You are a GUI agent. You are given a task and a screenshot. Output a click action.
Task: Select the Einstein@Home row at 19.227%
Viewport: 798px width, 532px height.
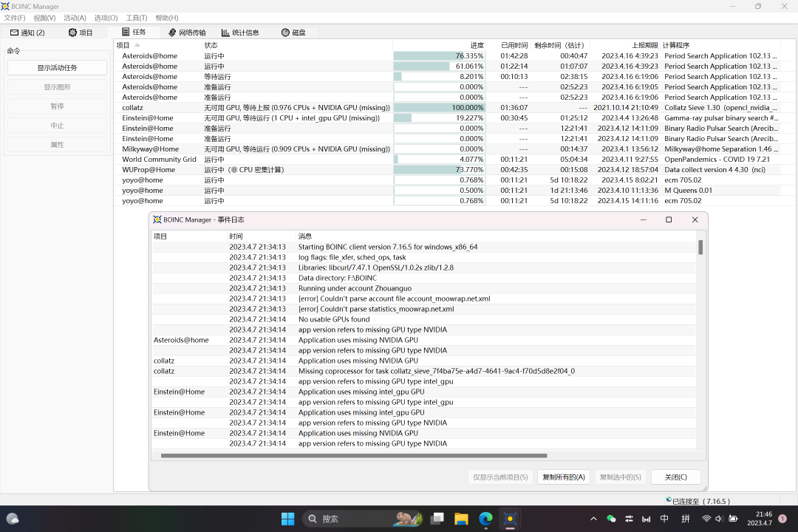[x=447, y=118]
